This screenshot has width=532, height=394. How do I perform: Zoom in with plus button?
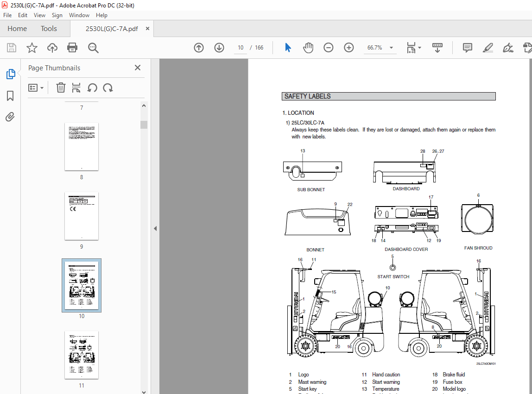(x=349, y=48)
